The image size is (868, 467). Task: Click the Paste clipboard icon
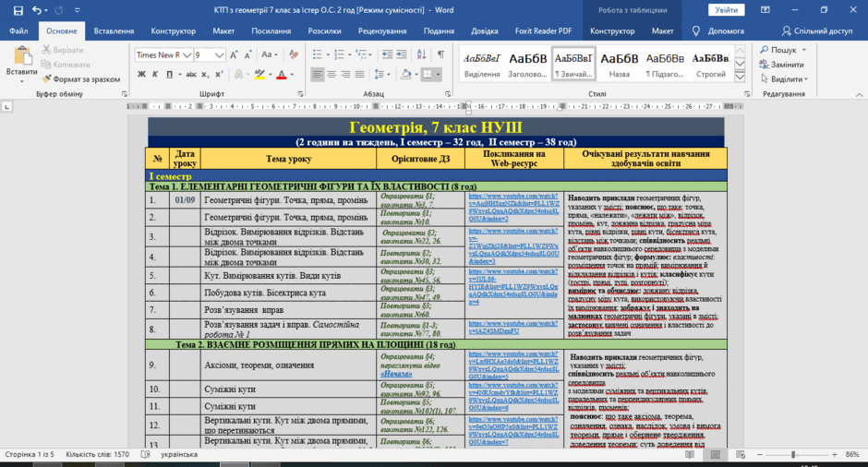click(22, 56)
